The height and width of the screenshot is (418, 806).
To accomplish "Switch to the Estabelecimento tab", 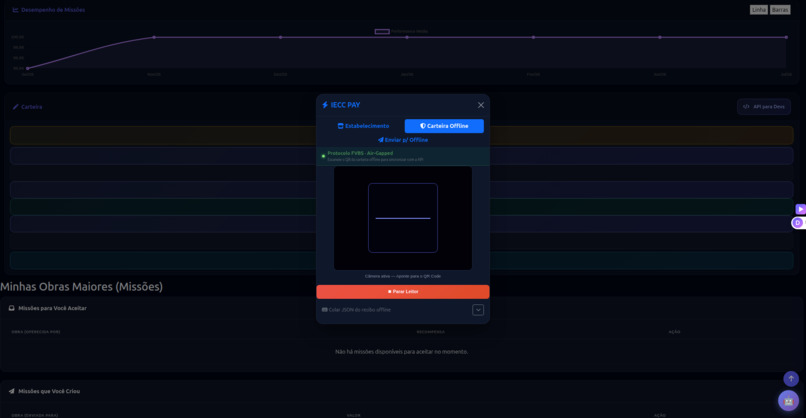I will (363, 126).
